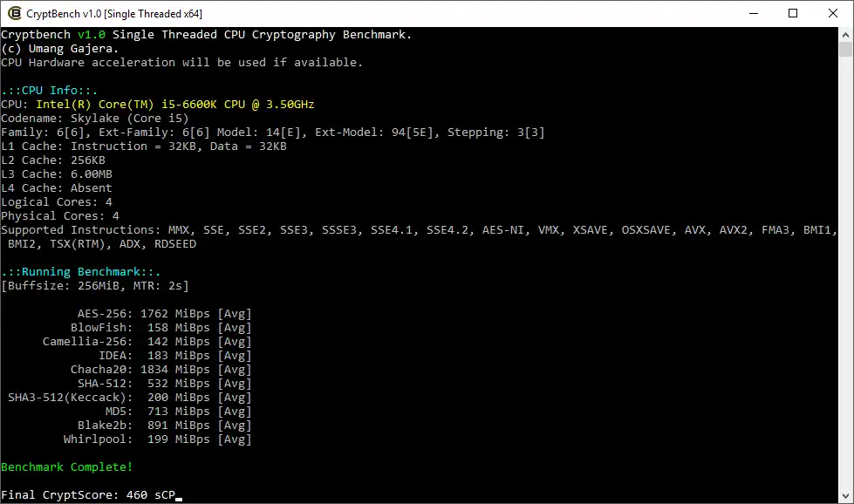Click the 'IDEA: 183 MiBps' result

174,356
